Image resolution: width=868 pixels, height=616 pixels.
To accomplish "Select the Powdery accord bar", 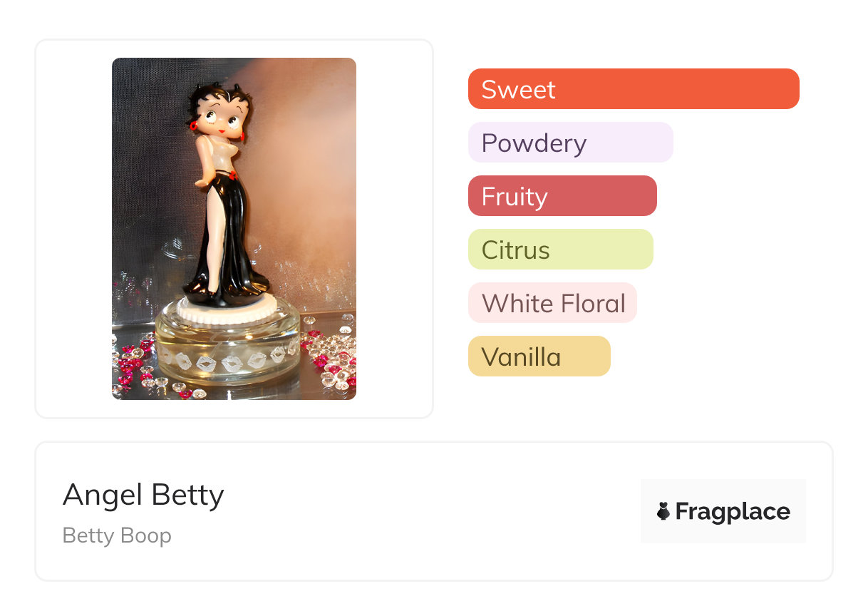I will (571, 143).
